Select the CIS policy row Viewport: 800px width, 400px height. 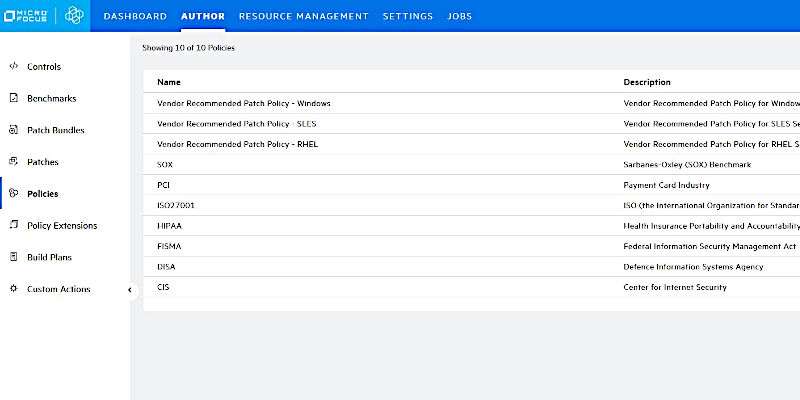coord(471,287)
